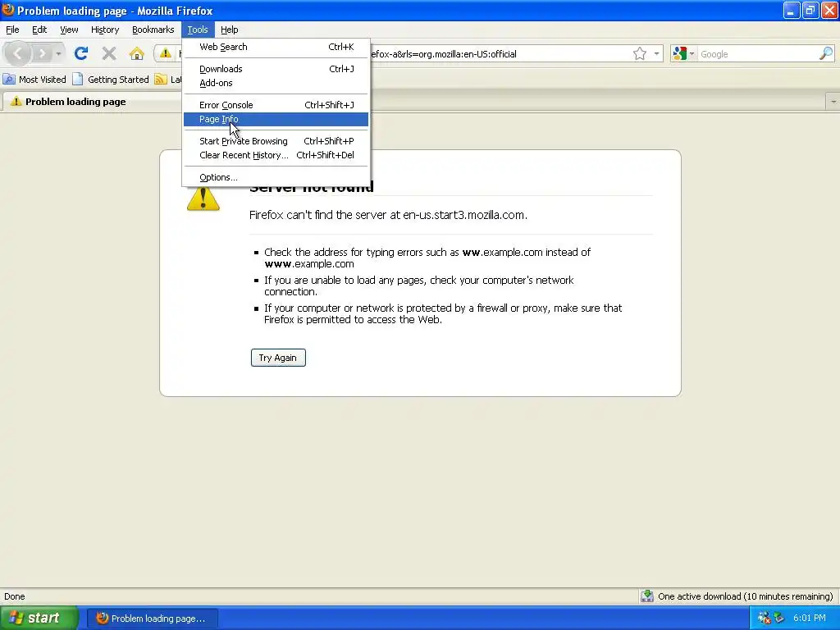Click the 6:01 PM taskbar clock

(x=809, y=619)
